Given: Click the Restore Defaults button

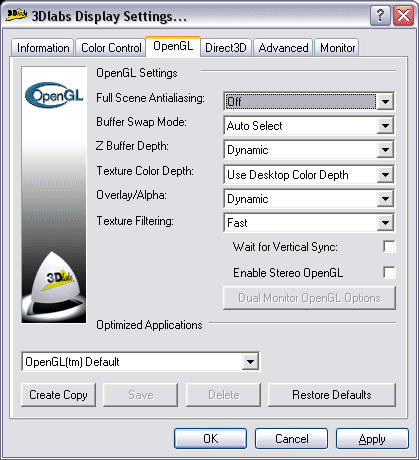Looking at the screenshot, I should pyautogui.click(x=332, y=395).
